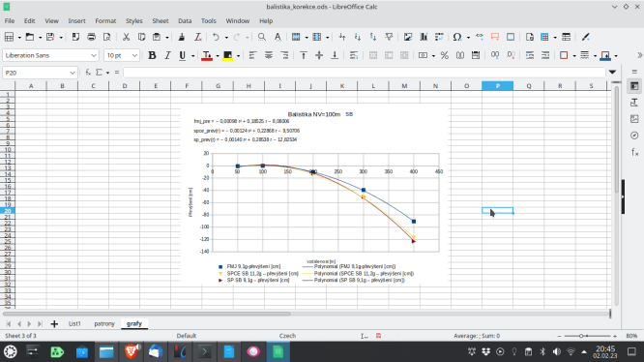Toggle Underline formatting button
This screenshot has height=362, width=644.
182,55
